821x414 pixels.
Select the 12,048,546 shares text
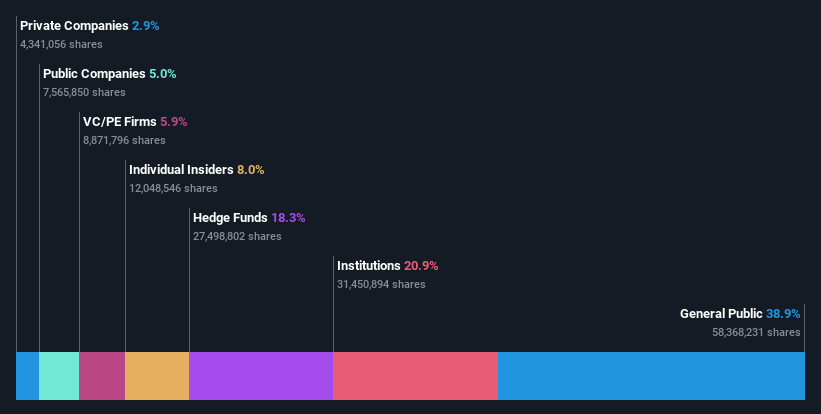click(x=173, y=188)
